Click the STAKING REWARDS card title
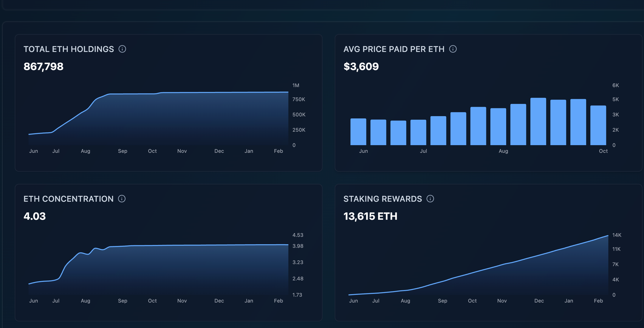The image size is (644, 328). (x=383, y=199)
